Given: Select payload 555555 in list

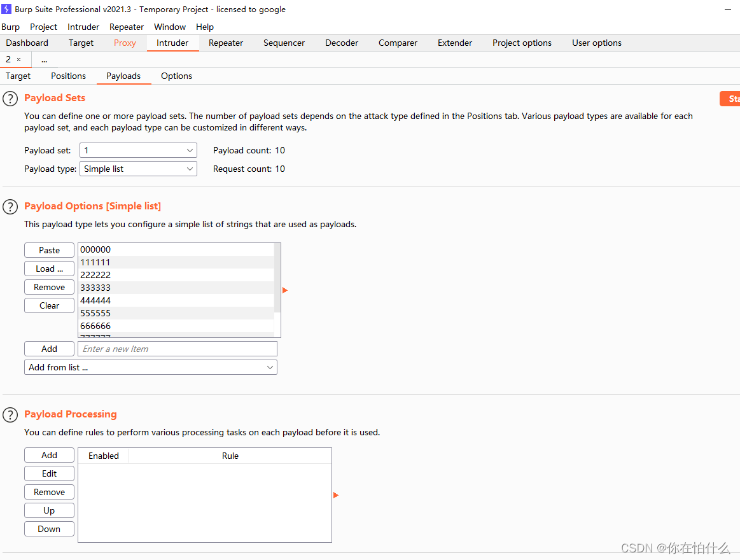Looking at the screenshot, I should pos(176,313).
